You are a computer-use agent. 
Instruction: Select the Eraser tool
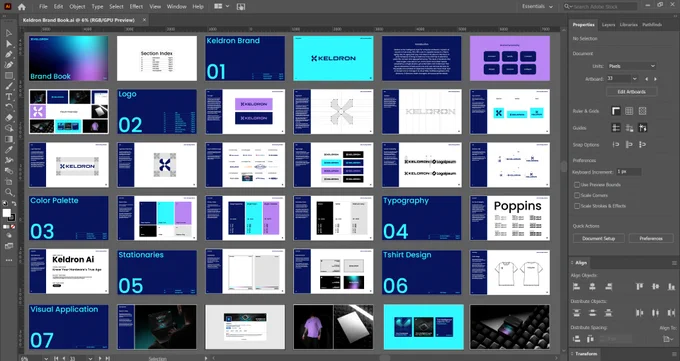tap(9, 118)
